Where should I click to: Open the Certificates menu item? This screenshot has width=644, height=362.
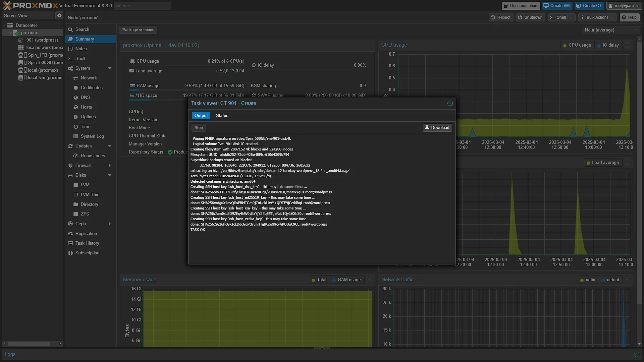point(91,88)
